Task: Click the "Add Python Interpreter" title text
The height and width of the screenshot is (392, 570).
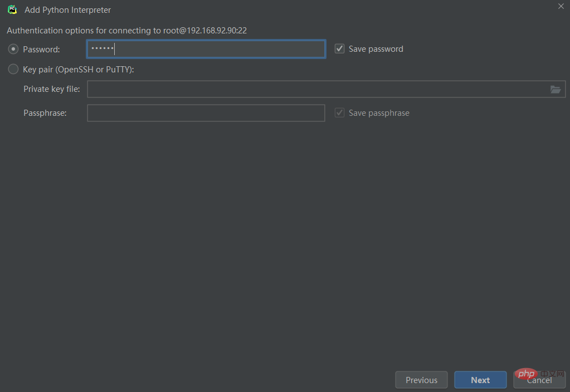Action: coord(67,10)
